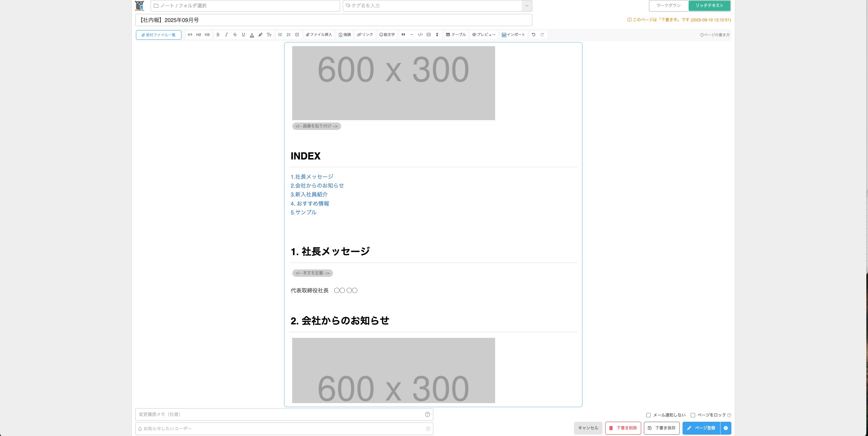The width and height of the screenshot is (868, 436).
Task: Toggle bold text formatting
Action: pos(218,35)
